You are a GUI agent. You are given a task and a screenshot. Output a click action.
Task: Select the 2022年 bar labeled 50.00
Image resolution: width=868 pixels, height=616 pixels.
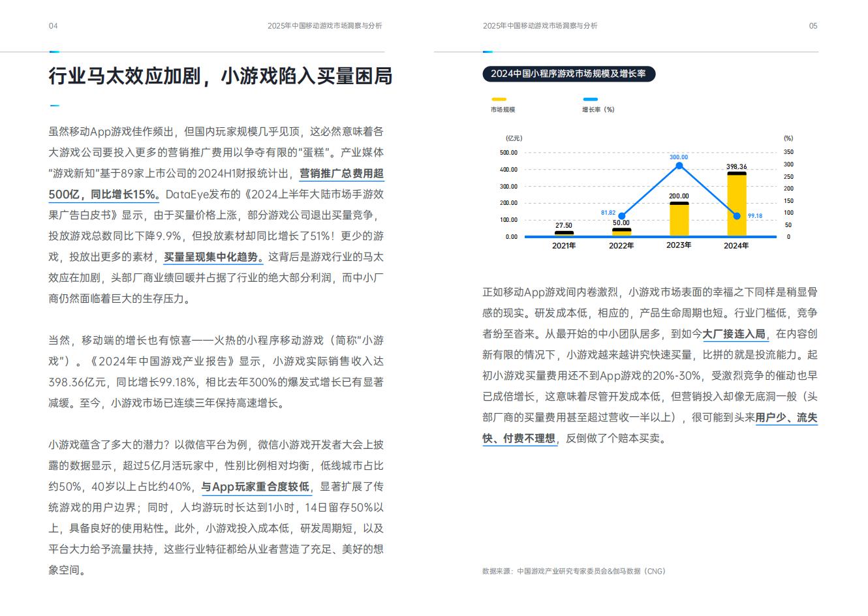(621, 232)
